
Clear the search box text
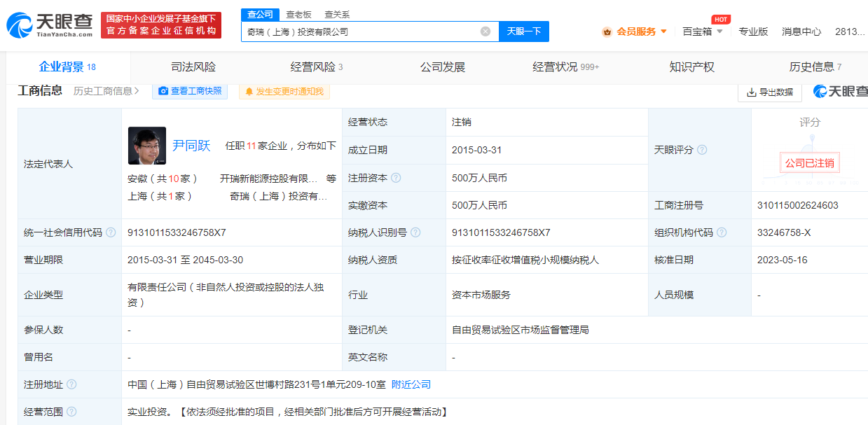click(x=485, y=32)
